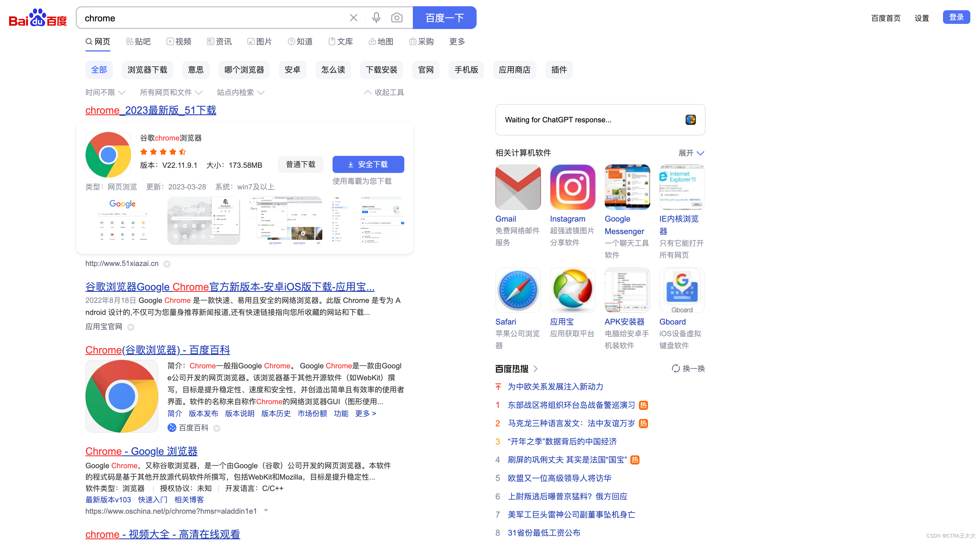Open the Safari browser icon
Viewport: 980px width, 541px height.
(x=518, y=290)
